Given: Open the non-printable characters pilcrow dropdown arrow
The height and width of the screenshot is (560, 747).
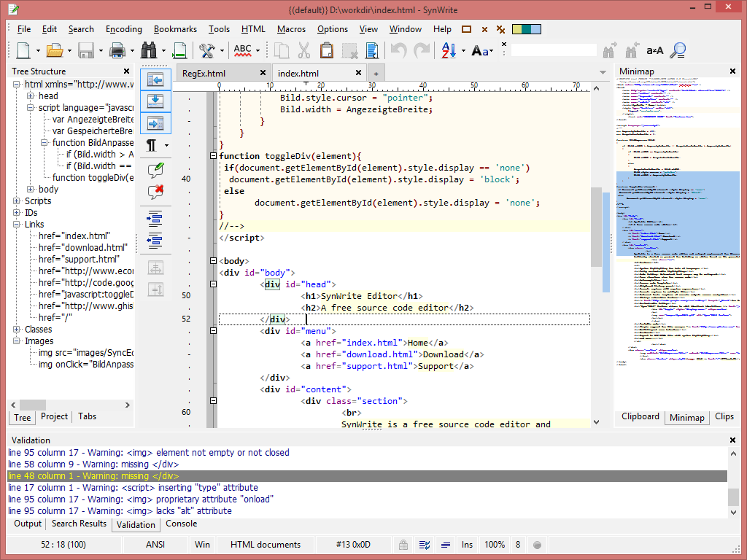Looking at the screenshot, I should tap(166, 146).
